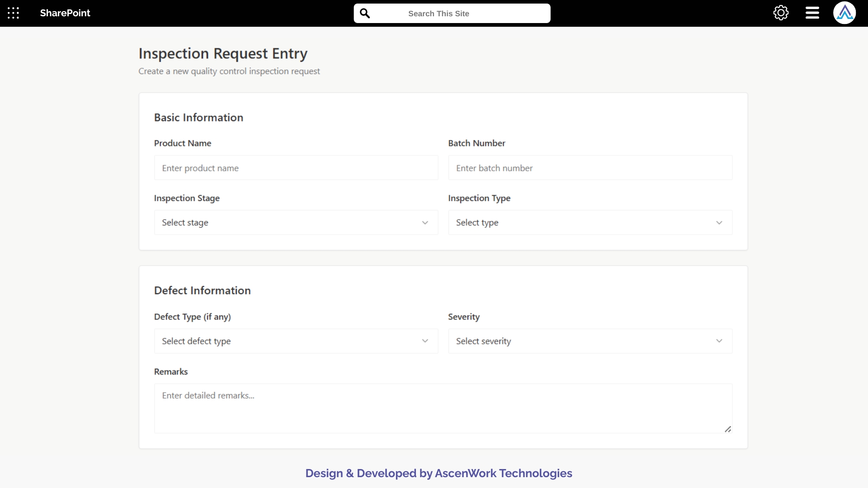
Task: Click the Enter batch number field
Action: [590, 168]
